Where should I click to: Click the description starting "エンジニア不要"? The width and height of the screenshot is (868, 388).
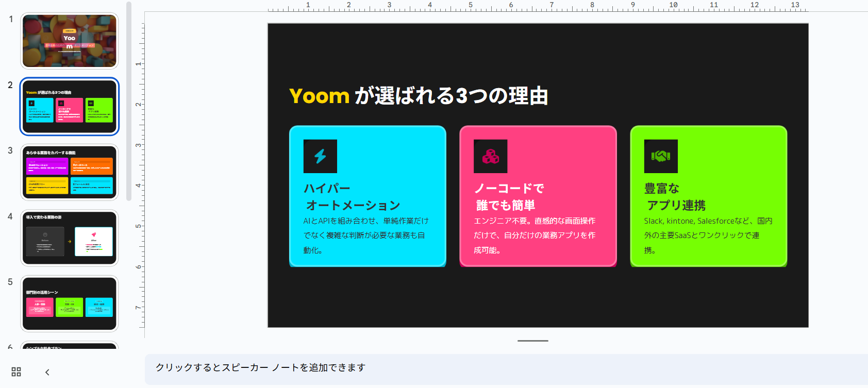pyautogui.click(x=535, y=235)
